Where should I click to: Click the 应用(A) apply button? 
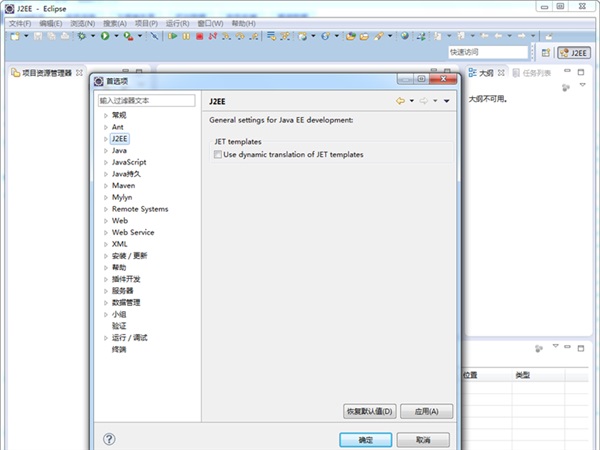pyautogui.click(x=427, y=411)
